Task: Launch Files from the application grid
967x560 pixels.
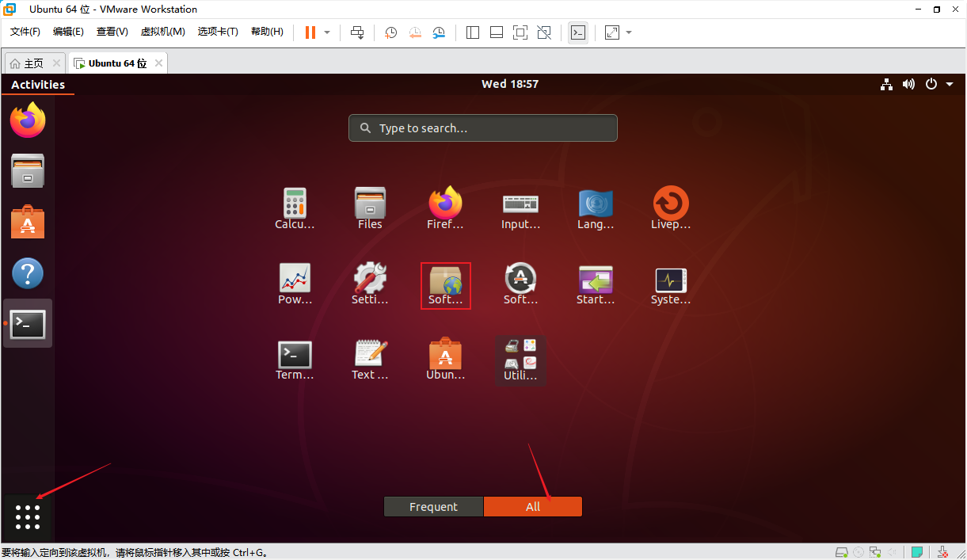Action: tap(370, 209)
